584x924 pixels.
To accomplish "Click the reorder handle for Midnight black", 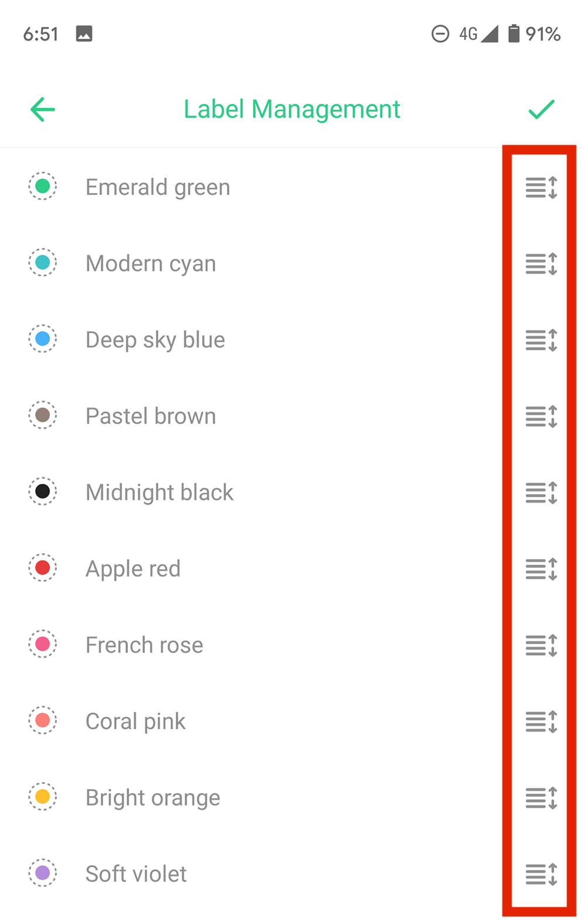I will [x=539, y=493].
